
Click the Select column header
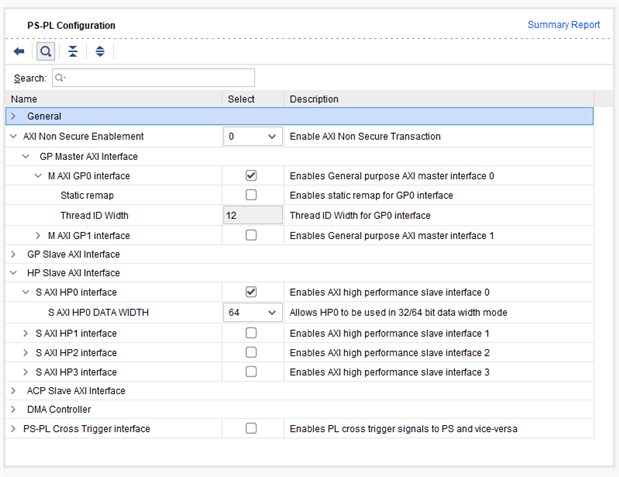tap(241, 99)
